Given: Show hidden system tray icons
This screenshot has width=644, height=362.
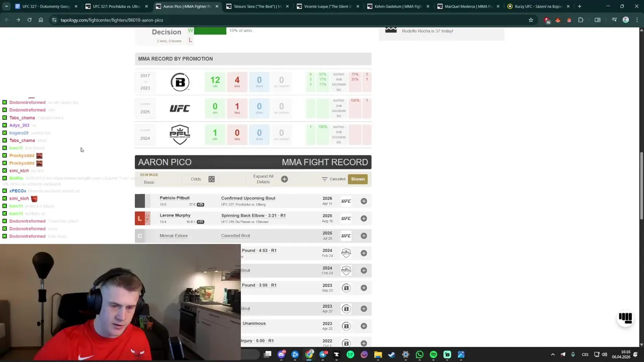Looking at the screenshot, I should [x=552, y=354].
